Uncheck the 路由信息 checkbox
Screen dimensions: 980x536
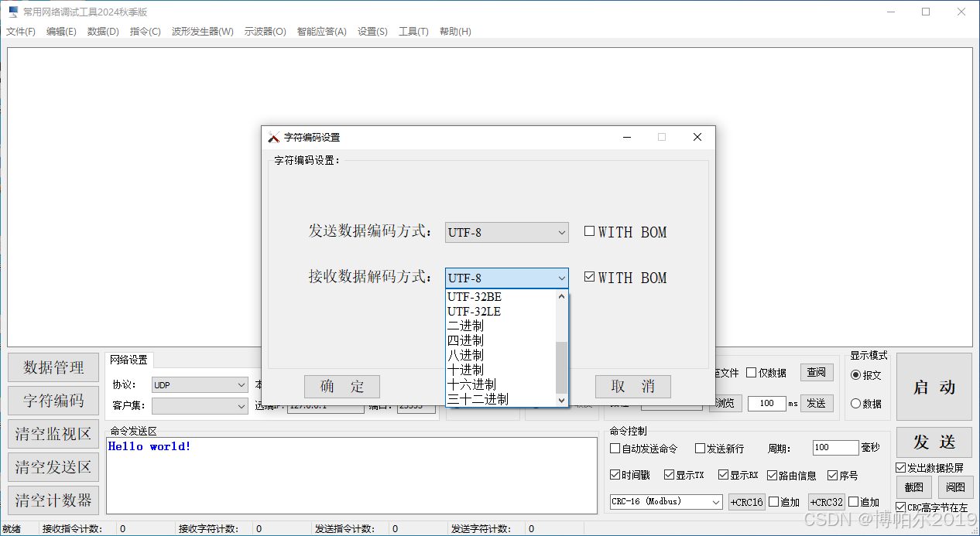[772, 475]
